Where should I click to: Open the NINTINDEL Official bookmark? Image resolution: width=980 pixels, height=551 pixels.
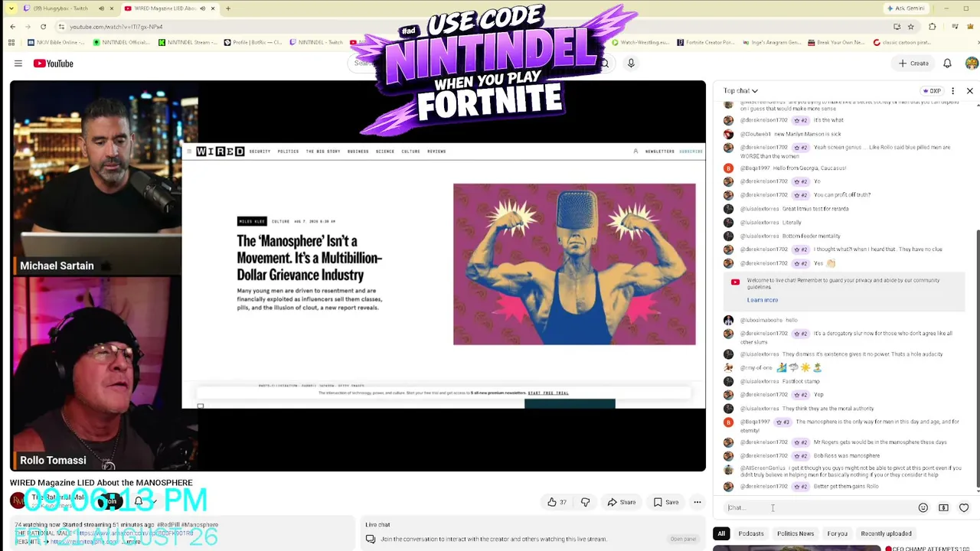[122, 43]
